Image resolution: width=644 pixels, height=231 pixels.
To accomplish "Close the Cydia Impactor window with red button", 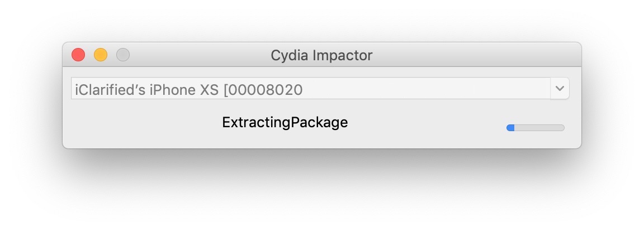I will pyautogui.click(x=78, y=55).
